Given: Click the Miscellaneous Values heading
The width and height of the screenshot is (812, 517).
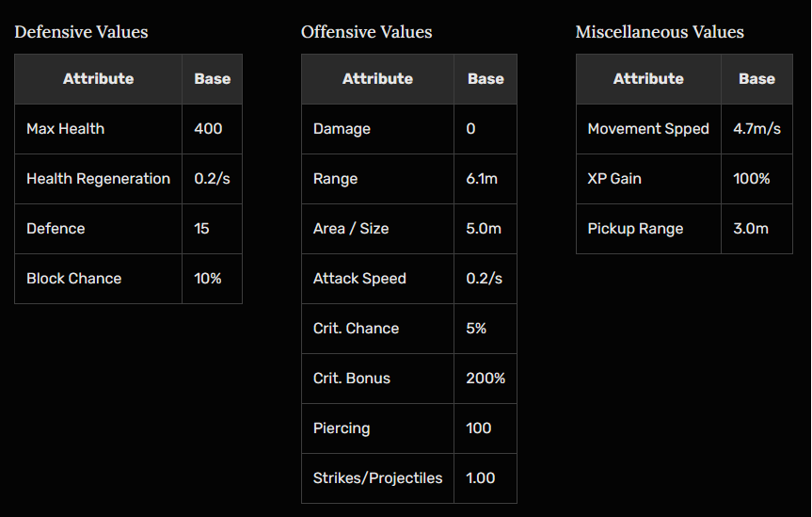Looking at the screenshot, I should pos(660,32).
